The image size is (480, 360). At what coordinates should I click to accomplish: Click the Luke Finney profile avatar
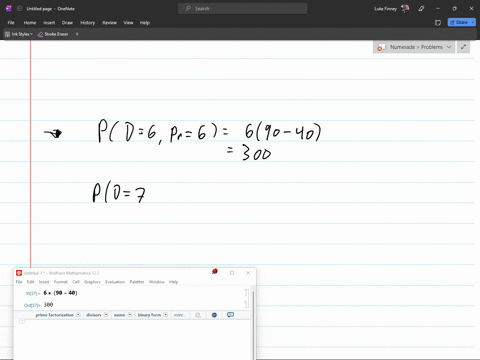coord(405,8)
